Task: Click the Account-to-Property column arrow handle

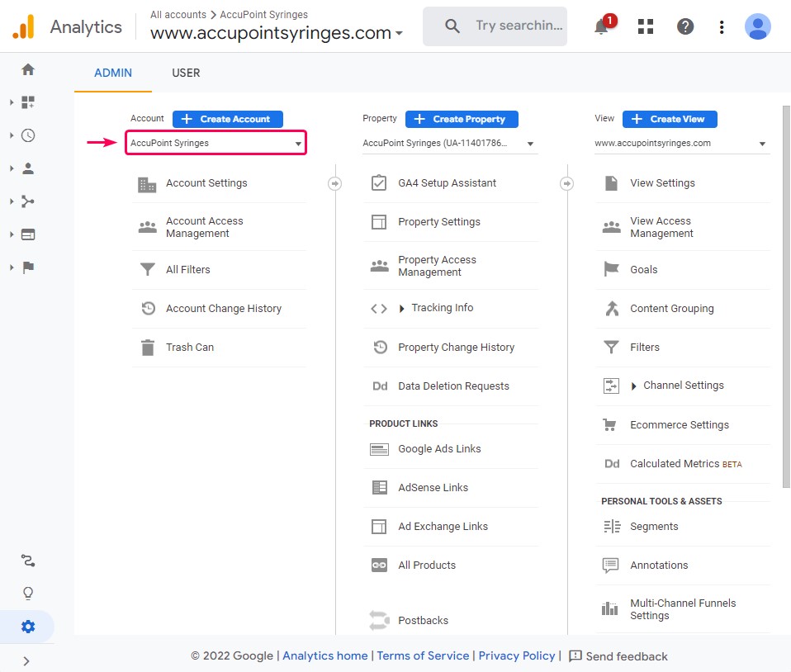Action: coord(334,183)
